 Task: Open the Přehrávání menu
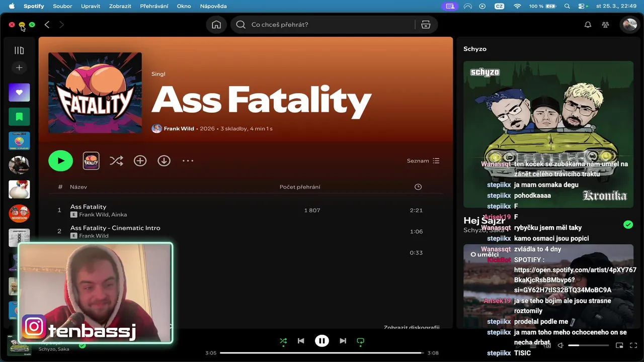point(155,6)
